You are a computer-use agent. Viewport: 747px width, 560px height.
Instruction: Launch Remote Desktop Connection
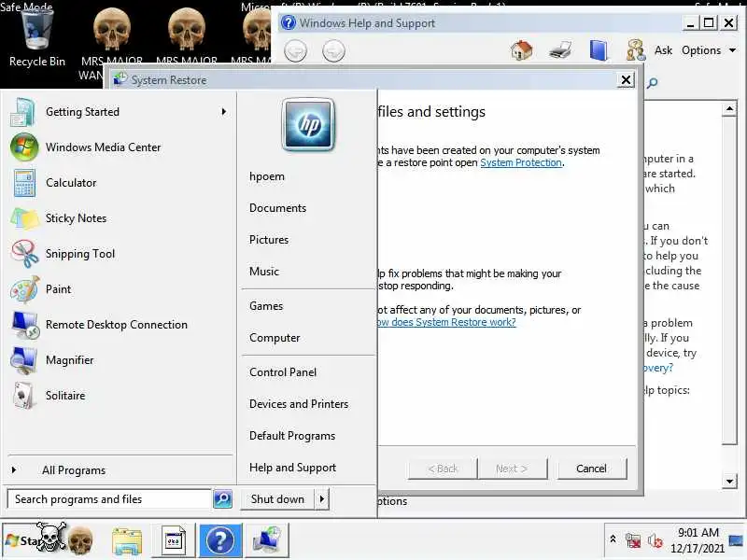pyautogui.click(x=120, y=325)
